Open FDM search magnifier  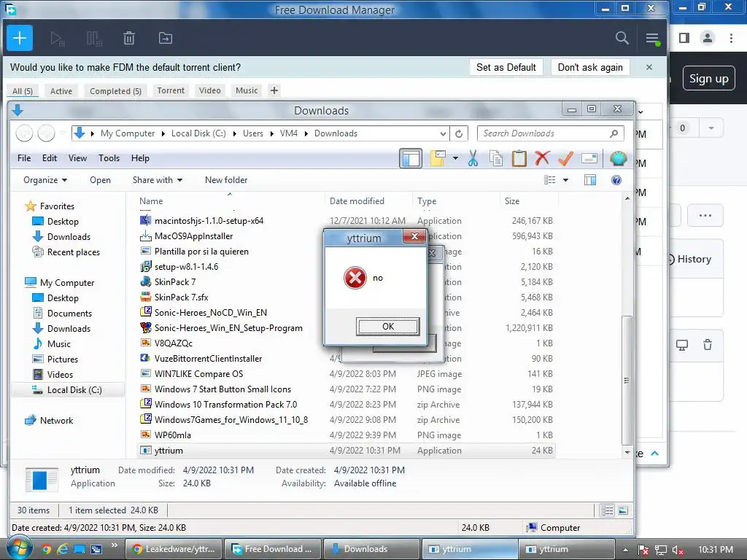click(622, 38)
